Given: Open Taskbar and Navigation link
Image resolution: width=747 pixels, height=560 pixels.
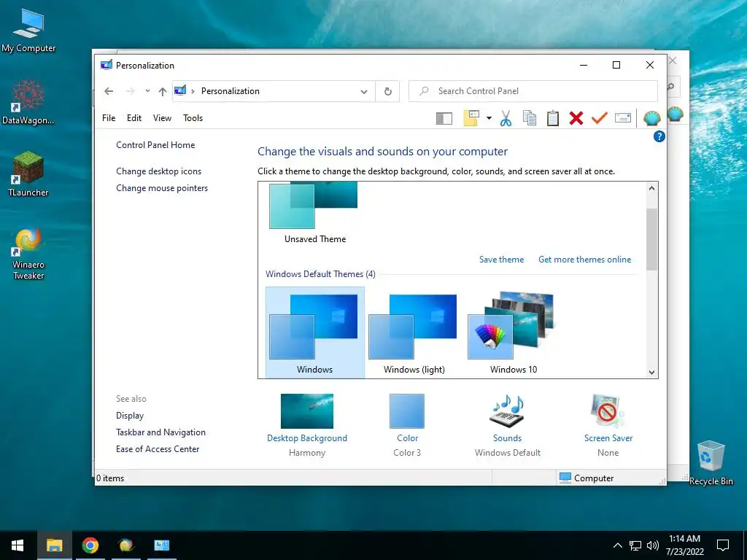Looking at the screenshot, I should click(x=160, y=432).
